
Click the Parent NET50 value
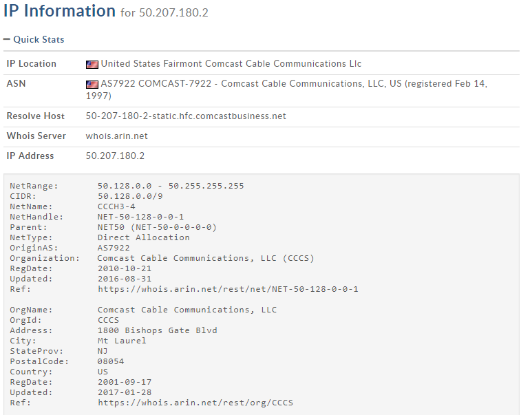(x=157, y=227)
